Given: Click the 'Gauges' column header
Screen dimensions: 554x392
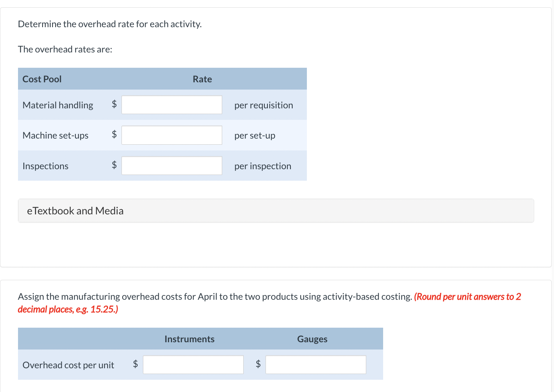Looking at the screenshot, I should pos(312,339).
